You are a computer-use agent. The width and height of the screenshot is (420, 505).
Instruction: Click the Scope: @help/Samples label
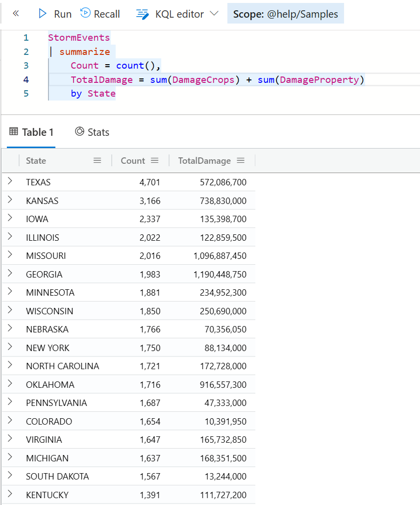point(285,14)
